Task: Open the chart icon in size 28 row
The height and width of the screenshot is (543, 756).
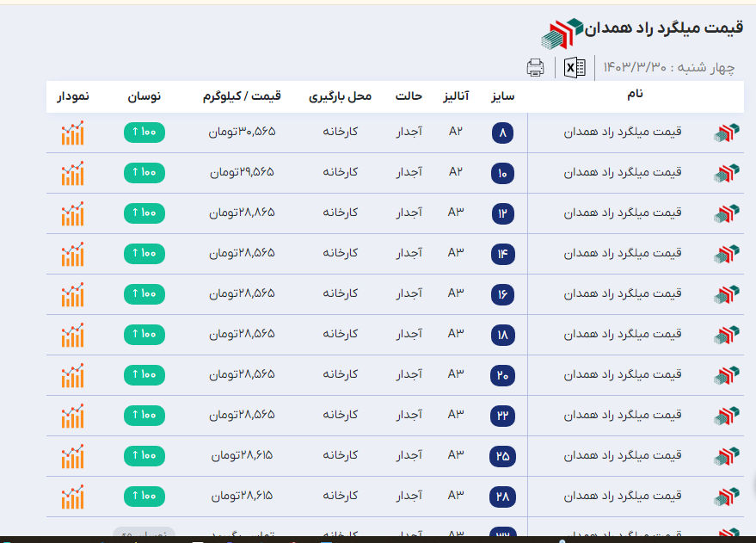Action: pyautogui.click(x=73, y=497)
